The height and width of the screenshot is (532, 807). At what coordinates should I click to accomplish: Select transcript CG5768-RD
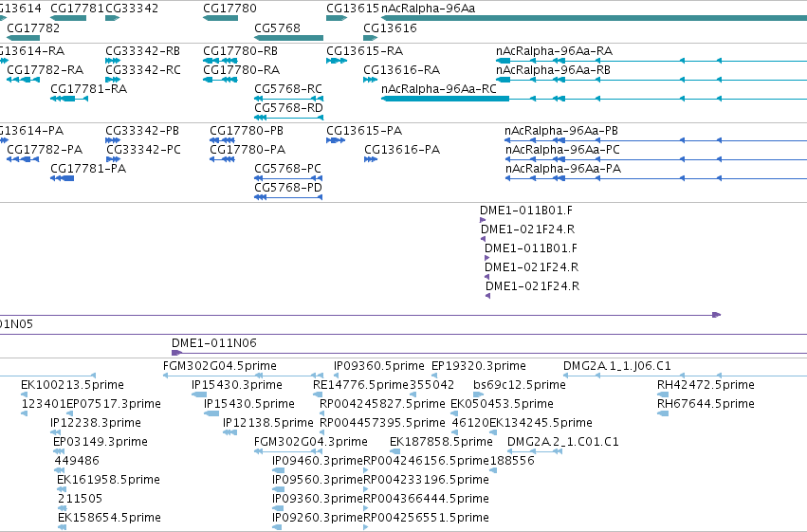[x=288, y=107]
